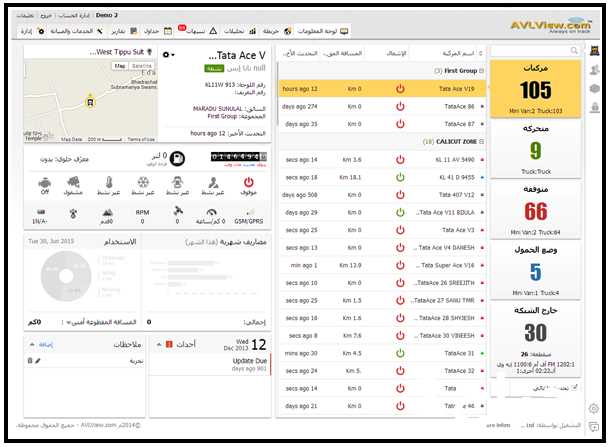The height and width of the screenshot is (447, 610).
Task: Collapse the CALICUT ZONE vehicle group
Action: coord(481,142)
